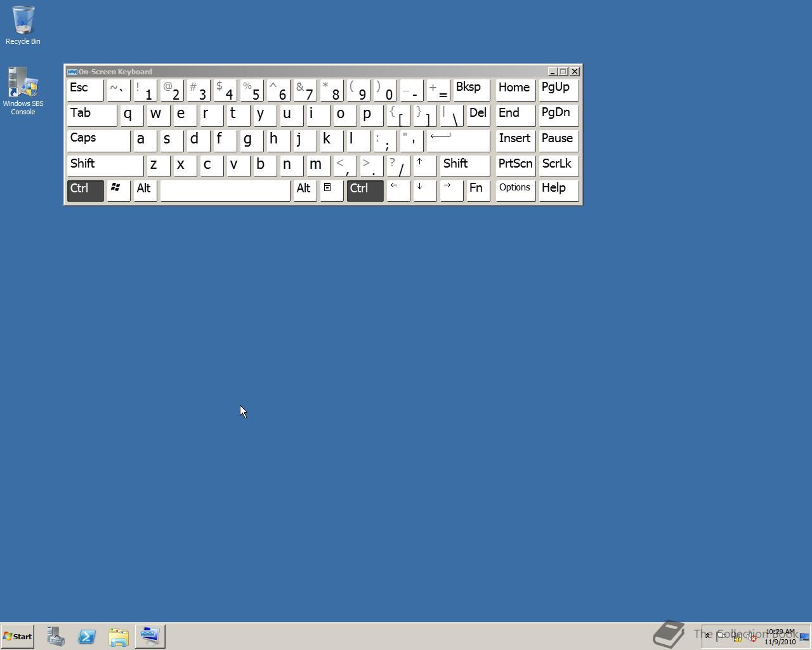Click the minus underscore key

click(412, 90)
